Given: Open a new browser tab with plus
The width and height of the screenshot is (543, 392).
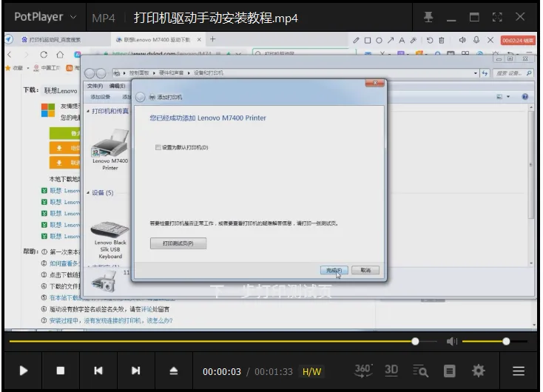Looking at the screenshot, I should pos(213,39).
